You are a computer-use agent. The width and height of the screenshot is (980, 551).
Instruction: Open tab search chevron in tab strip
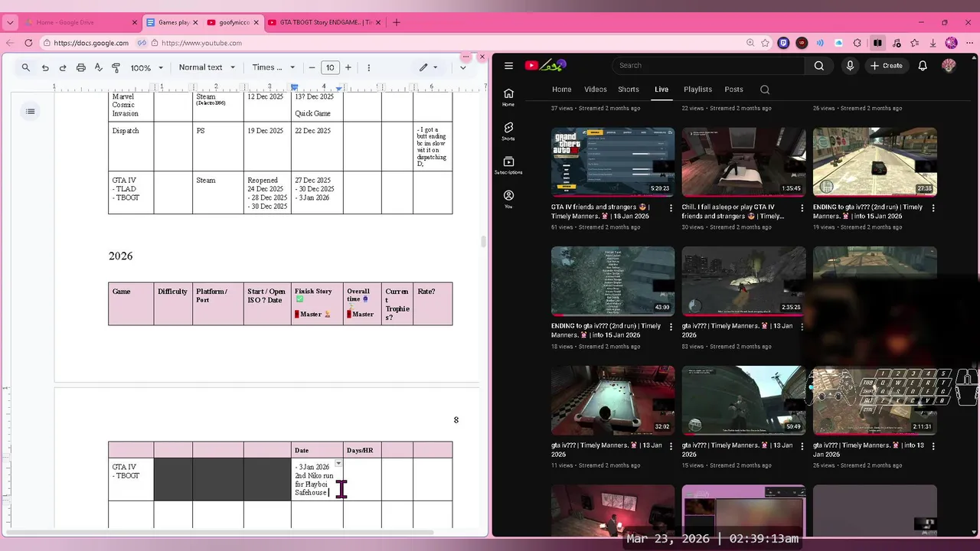tap(10, 22)
